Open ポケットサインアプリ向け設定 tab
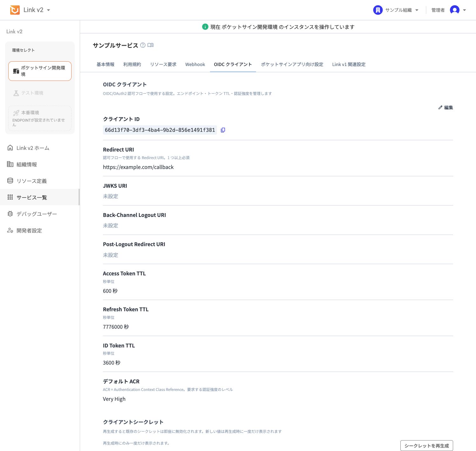 pyautogui.click(x=292, y=64)
